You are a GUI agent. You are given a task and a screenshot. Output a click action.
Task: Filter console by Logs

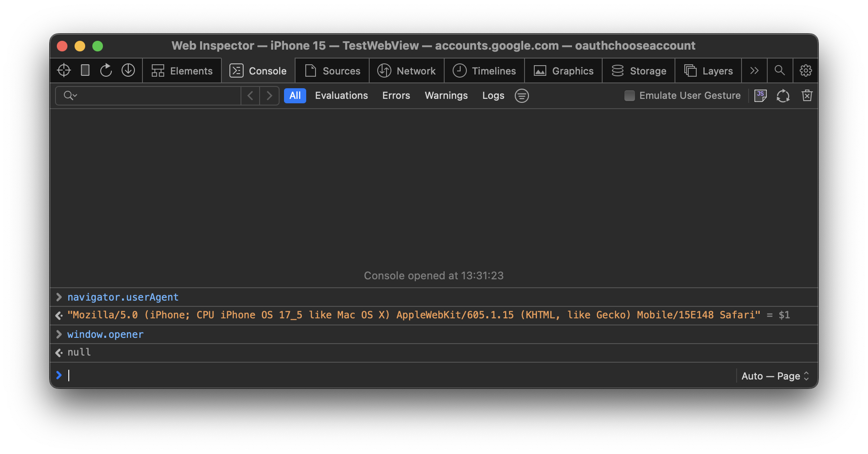[493, 95]
